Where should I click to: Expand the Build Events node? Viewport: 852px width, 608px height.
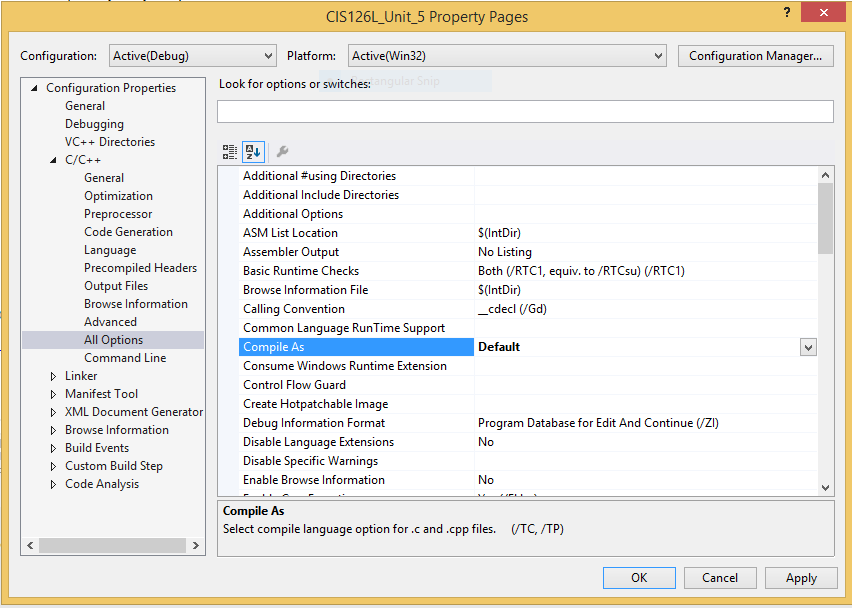coord(53,448)
